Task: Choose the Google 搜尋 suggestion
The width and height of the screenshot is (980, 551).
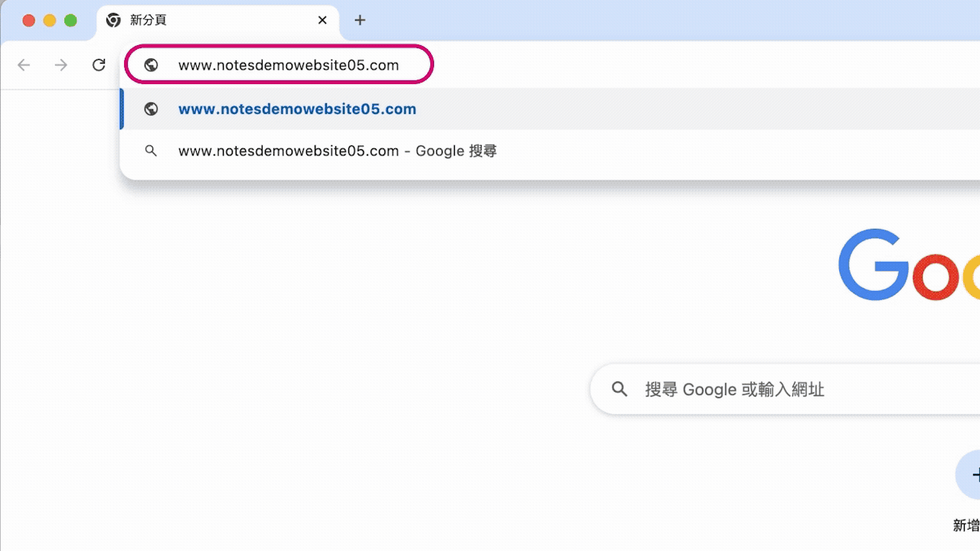Action: tap(338, 151)
